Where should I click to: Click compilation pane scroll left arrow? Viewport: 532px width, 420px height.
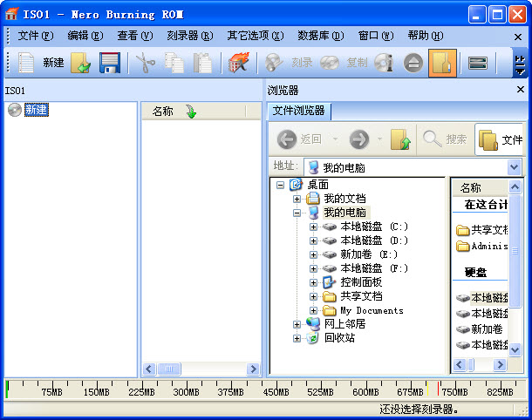(x=149, y=369)
